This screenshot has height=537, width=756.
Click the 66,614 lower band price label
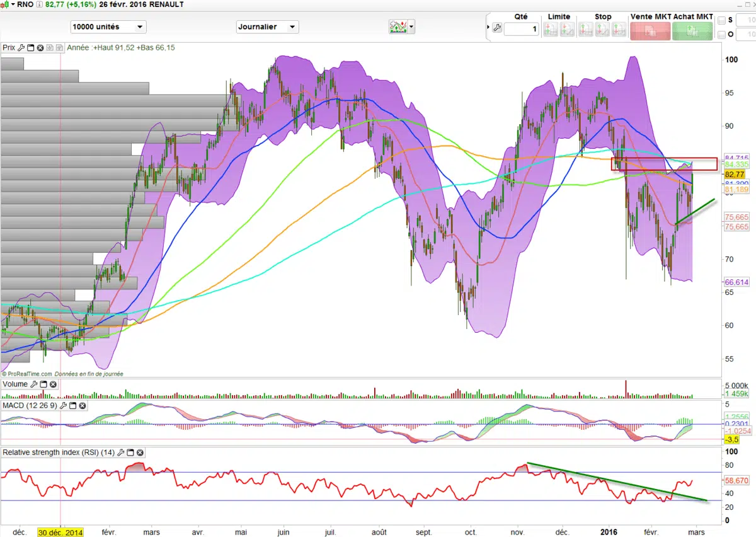point(737,282)
